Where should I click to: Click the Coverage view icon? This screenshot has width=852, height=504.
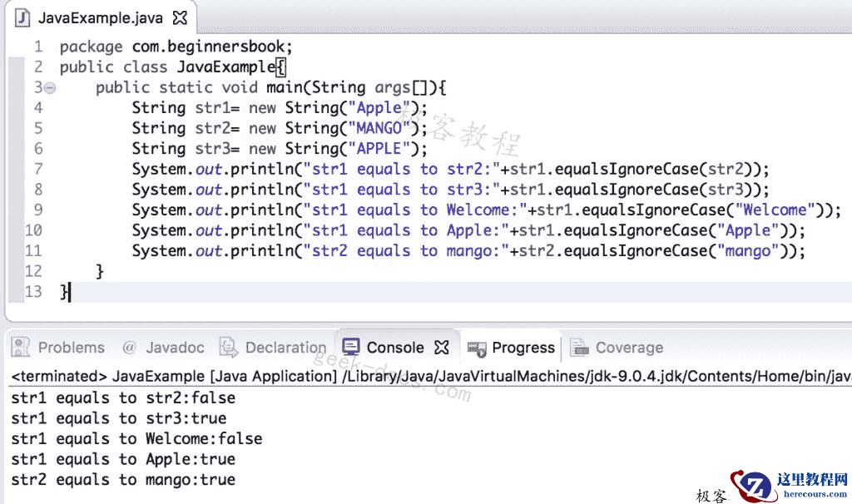[x=578, y=347]
